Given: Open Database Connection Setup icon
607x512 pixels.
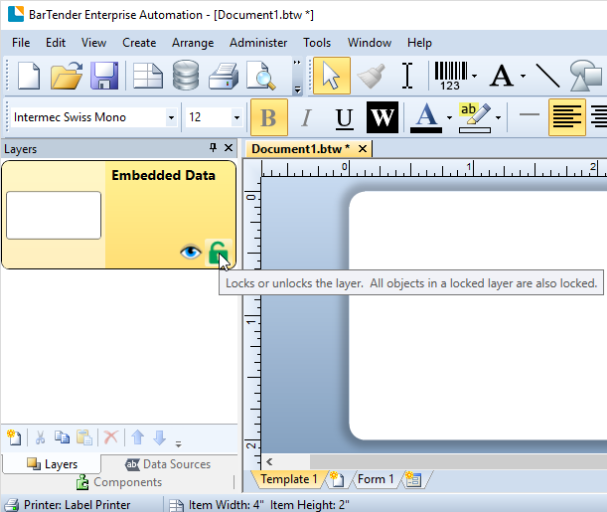Looking at the screenshot, I should 186,75.
